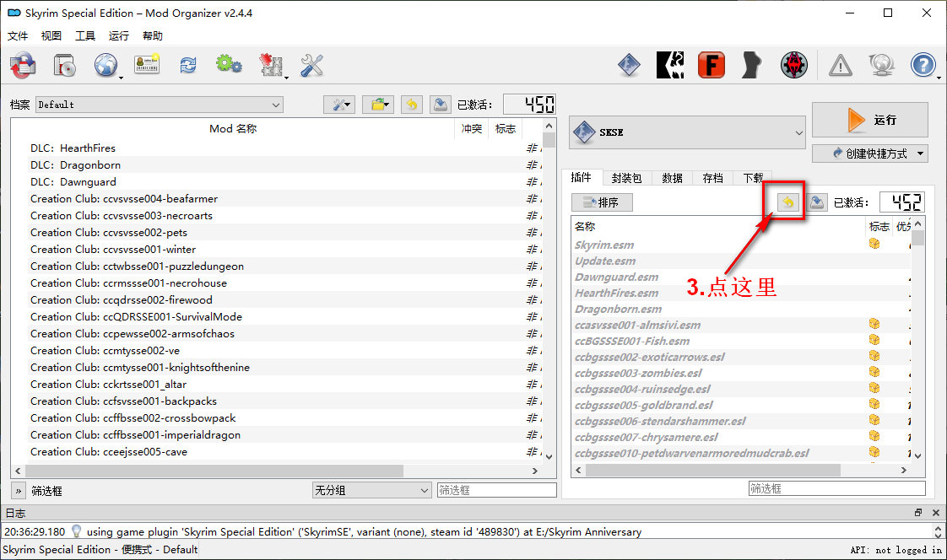Open the 工具 menu
The width and height of the screenshot is (947, 560).
[85, 36]
